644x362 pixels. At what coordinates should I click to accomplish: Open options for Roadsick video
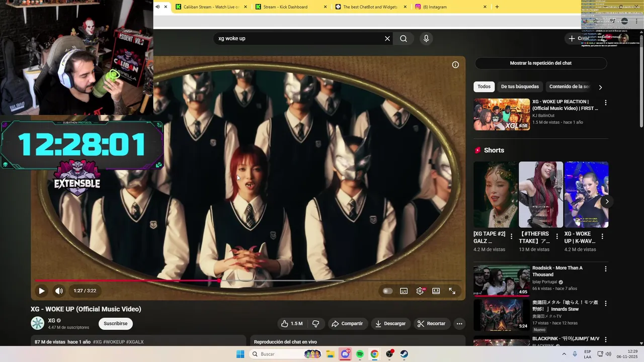coord(606,269)
